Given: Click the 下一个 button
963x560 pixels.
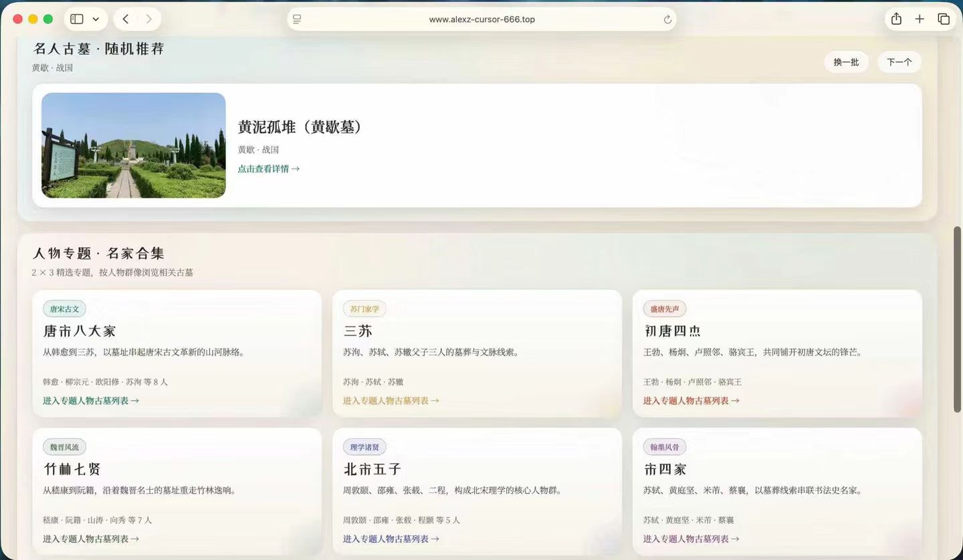Looking at the screenshot, I should click(899, 61).
